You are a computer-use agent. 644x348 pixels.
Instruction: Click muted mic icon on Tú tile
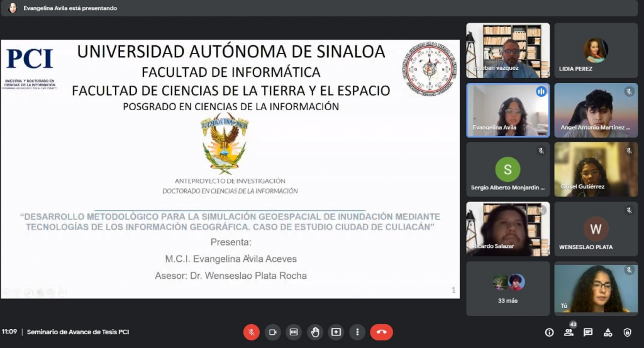[x=629, y=270]
